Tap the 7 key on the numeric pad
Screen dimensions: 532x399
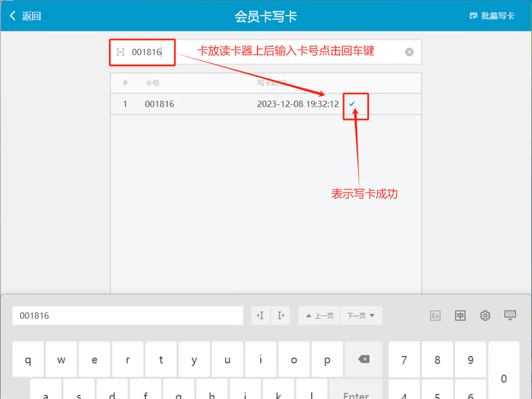(404, 359)
